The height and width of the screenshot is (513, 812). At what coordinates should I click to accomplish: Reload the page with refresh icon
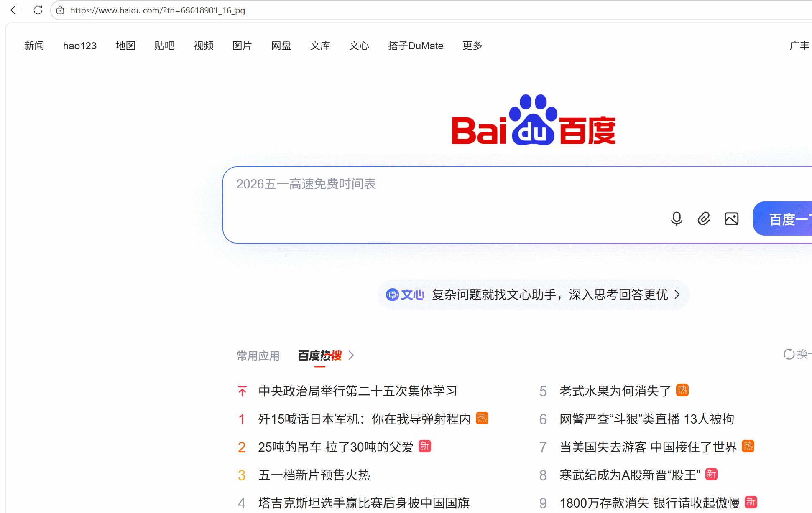click(38, 10)
